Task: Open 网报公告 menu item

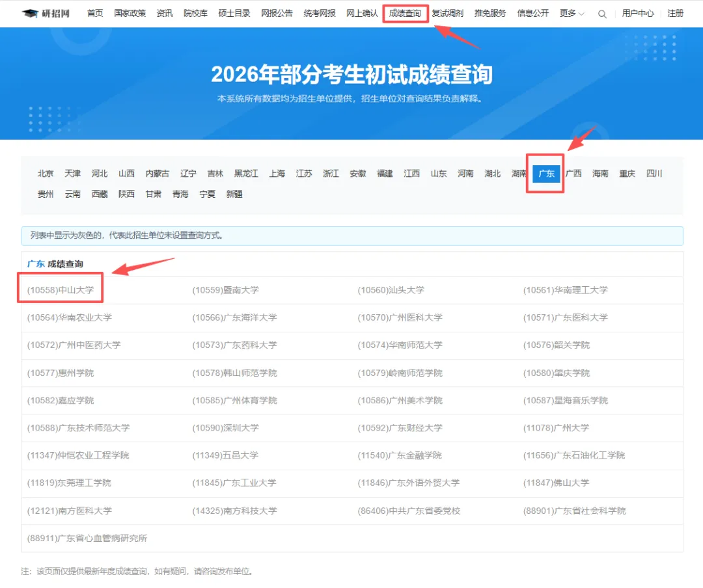Action: point(277,14)
